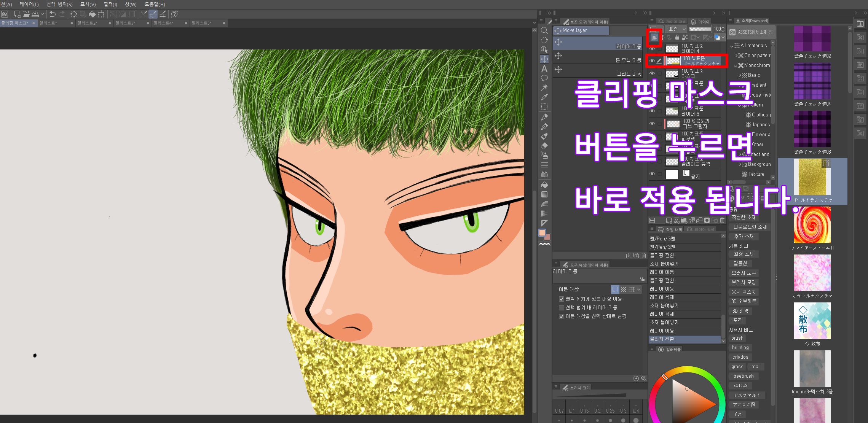
Task: Click the Lock layer icon
Action: pyautogui.click(x=677, y=37)
